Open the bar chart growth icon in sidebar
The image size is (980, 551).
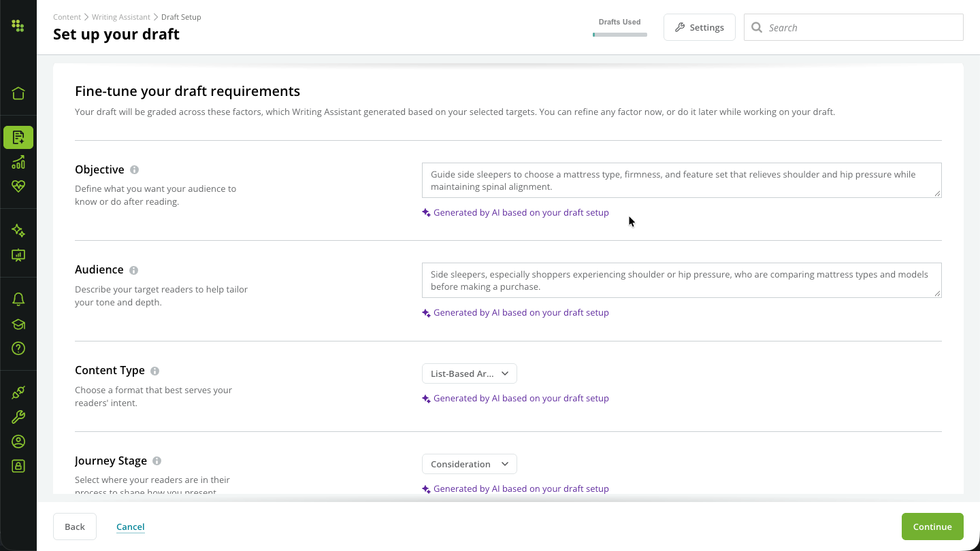pos(18,162)
